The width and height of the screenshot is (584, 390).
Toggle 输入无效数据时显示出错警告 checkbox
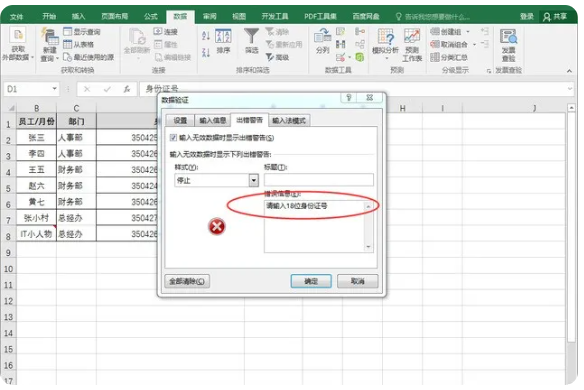[x=173, y=137]
